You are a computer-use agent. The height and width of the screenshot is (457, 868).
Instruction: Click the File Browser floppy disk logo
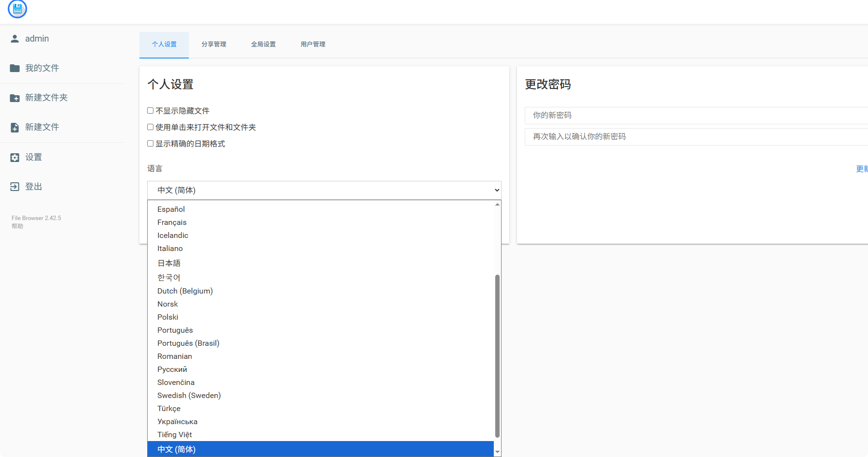tap(17, 9)
